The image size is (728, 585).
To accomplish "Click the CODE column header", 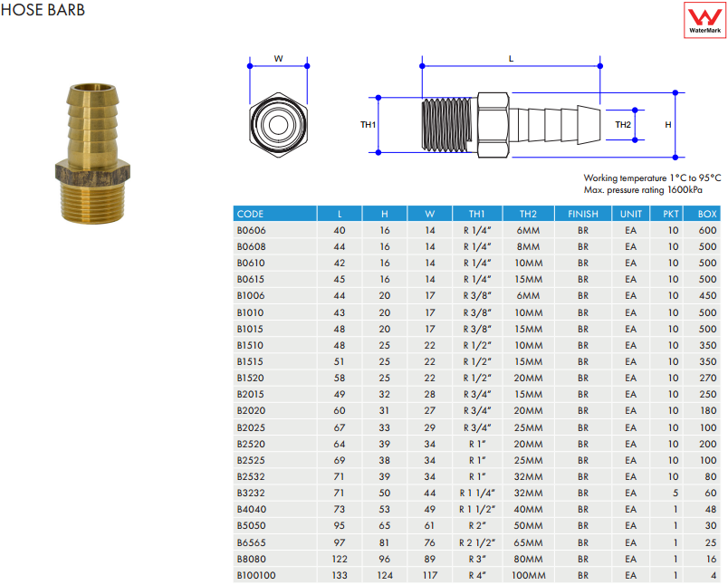I will point(250,215).
